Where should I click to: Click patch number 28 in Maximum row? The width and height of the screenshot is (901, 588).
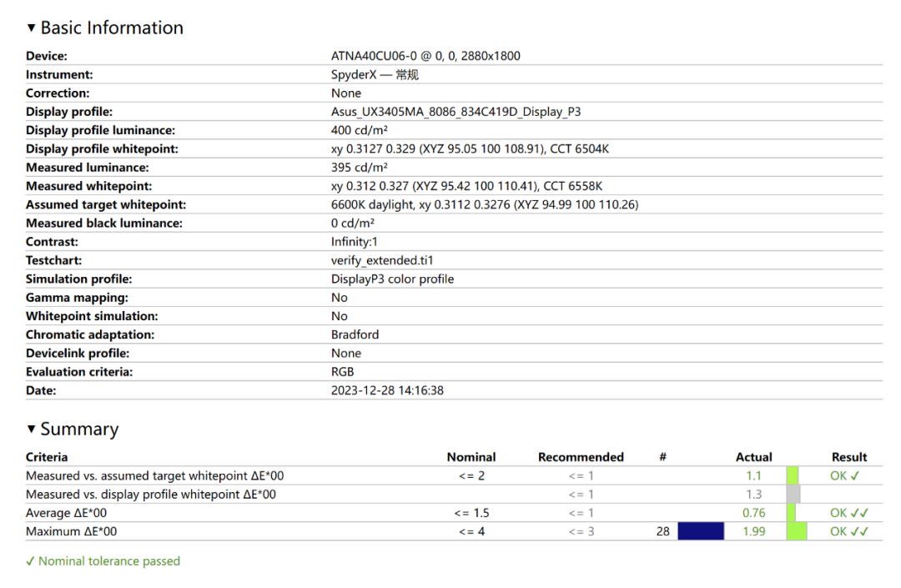click(x=662, y=531)
